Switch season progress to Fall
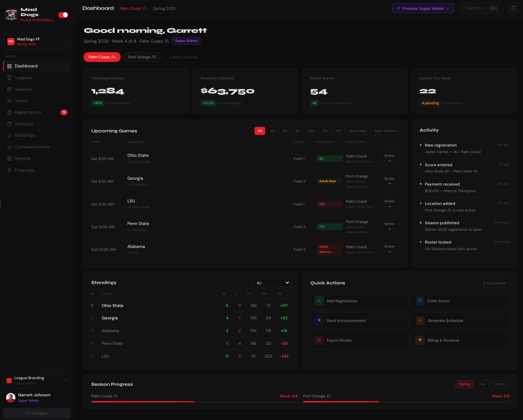The width and height of the screenshot is (523, 420). [x=482, y=384]
